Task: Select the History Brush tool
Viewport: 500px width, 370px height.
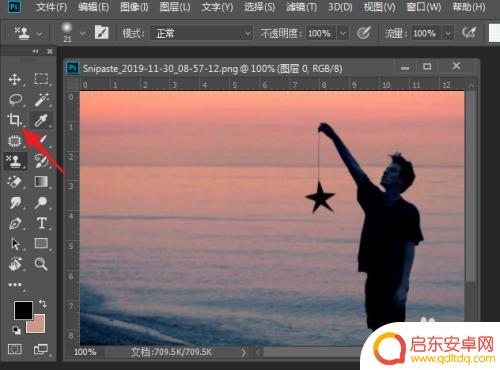Action: (42, 161)
